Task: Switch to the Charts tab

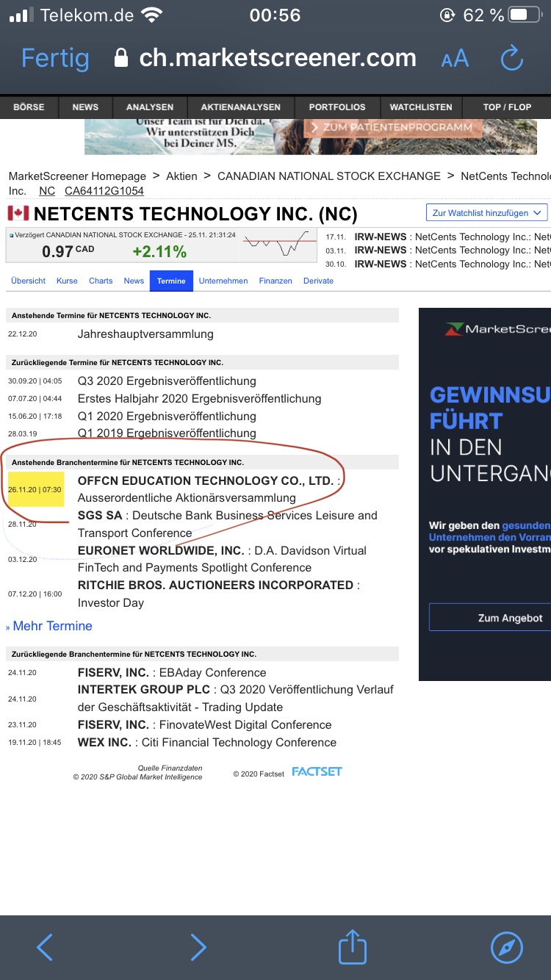Action: (101, 281)
